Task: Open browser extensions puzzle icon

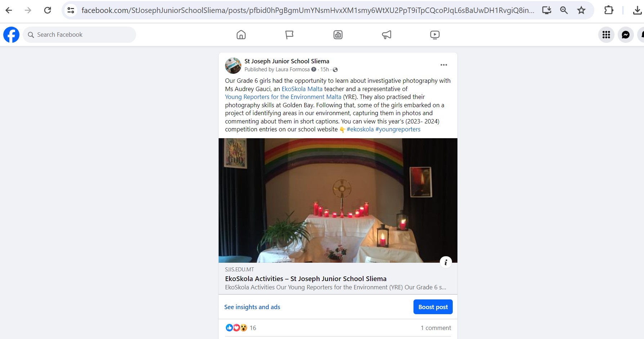Action: [609, 10]
